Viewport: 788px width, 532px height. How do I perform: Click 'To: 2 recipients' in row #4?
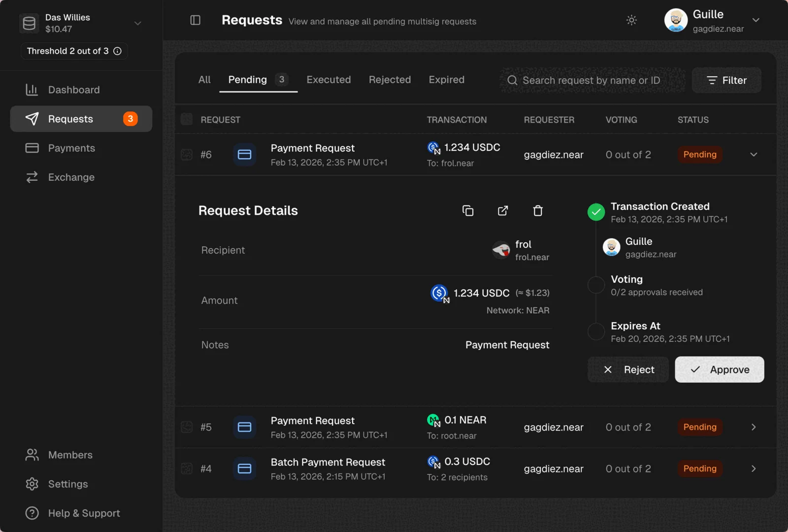click(x=457, y=477)
